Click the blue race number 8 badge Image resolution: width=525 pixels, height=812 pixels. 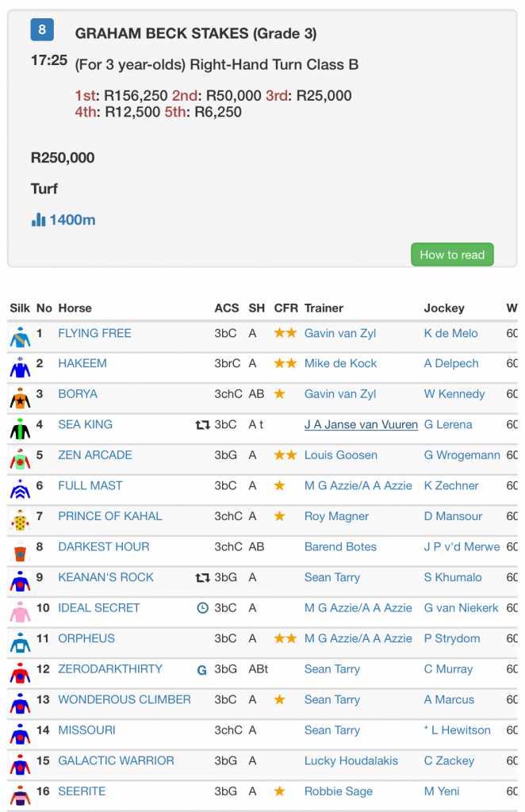42,30
